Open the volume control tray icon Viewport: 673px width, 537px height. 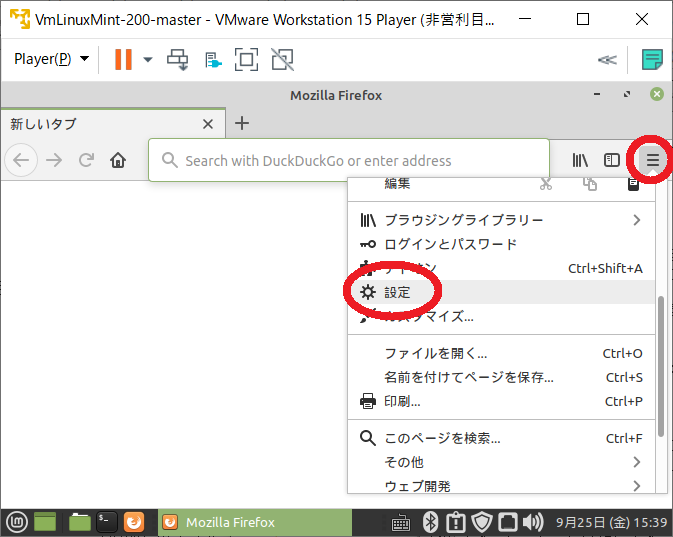click(x=533, y=522)
